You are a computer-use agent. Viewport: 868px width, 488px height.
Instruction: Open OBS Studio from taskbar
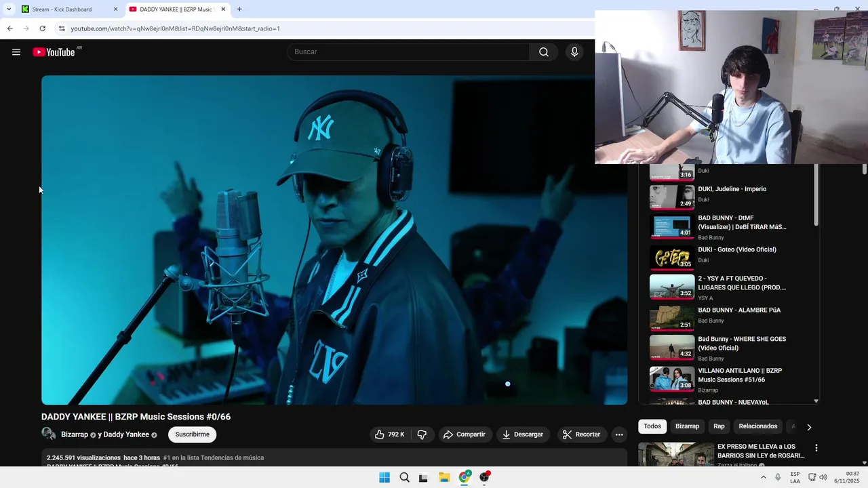[485, 477]
